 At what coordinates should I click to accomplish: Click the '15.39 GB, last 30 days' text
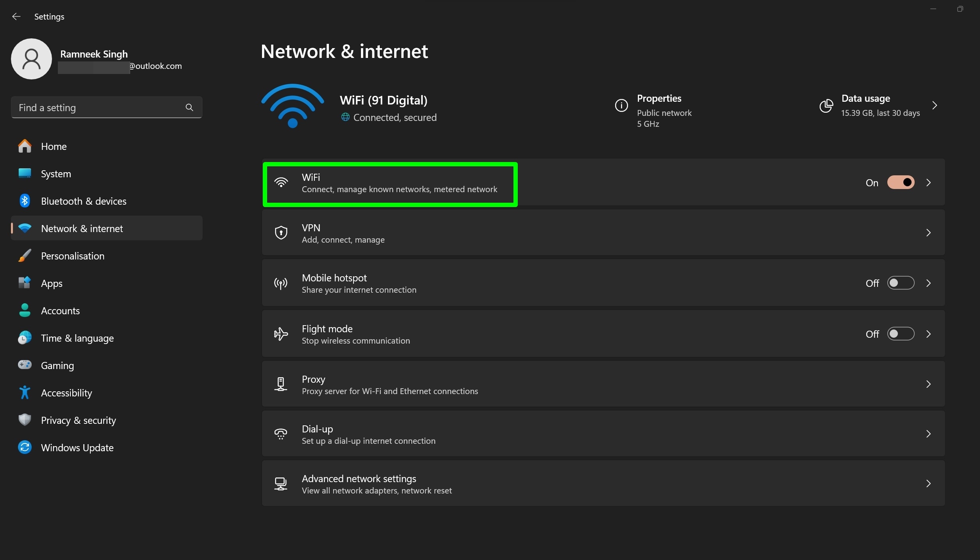[x=880, y=113]
